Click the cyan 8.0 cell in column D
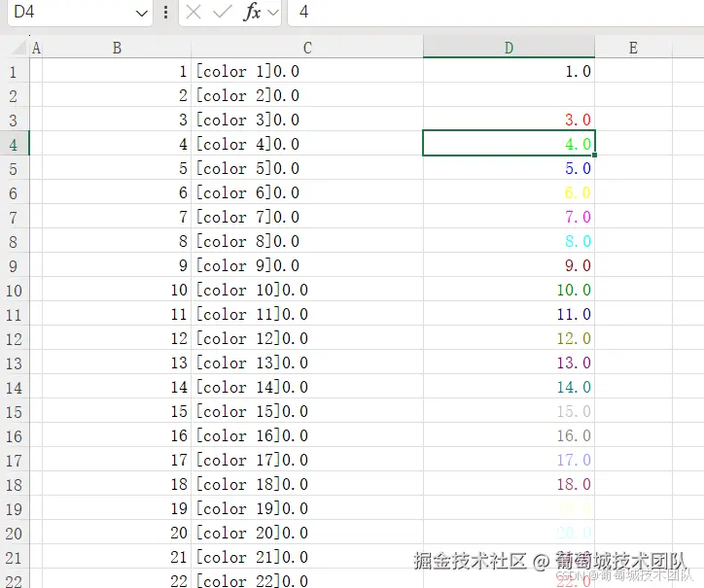The height and width of the screenshot is (588, 704). [x=510, y=241]
